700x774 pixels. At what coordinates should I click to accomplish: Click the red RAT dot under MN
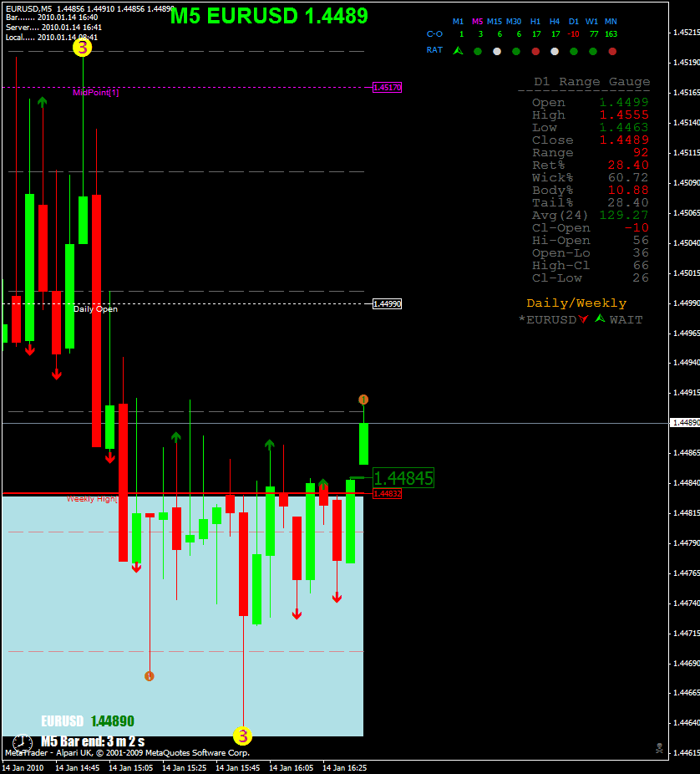pyautogui.click(x=612, y=51)
